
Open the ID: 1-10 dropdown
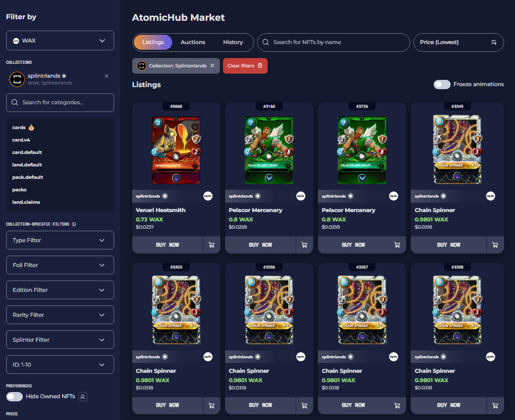60,365
